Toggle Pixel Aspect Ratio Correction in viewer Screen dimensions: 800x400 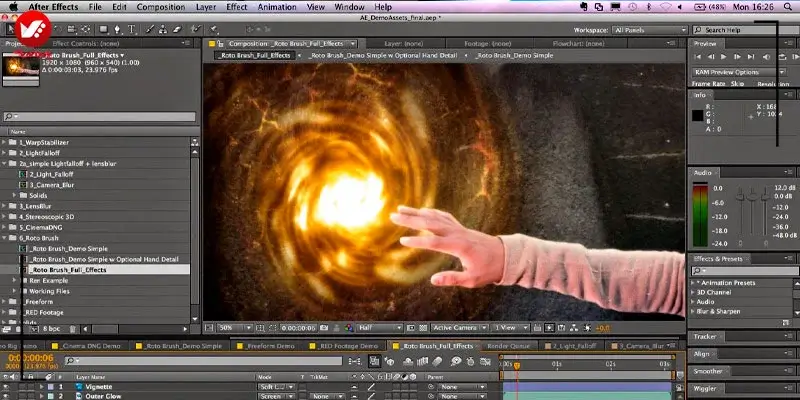537,328
